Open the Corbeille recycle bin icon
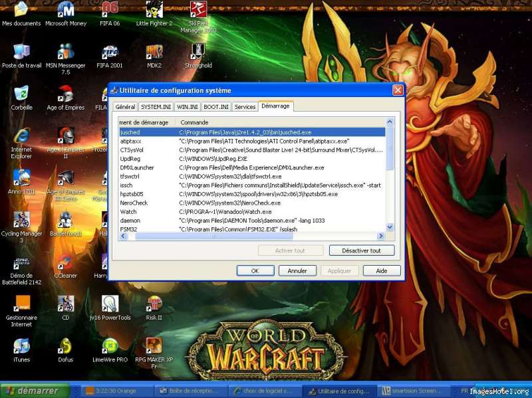 click(x=21, y=94)
